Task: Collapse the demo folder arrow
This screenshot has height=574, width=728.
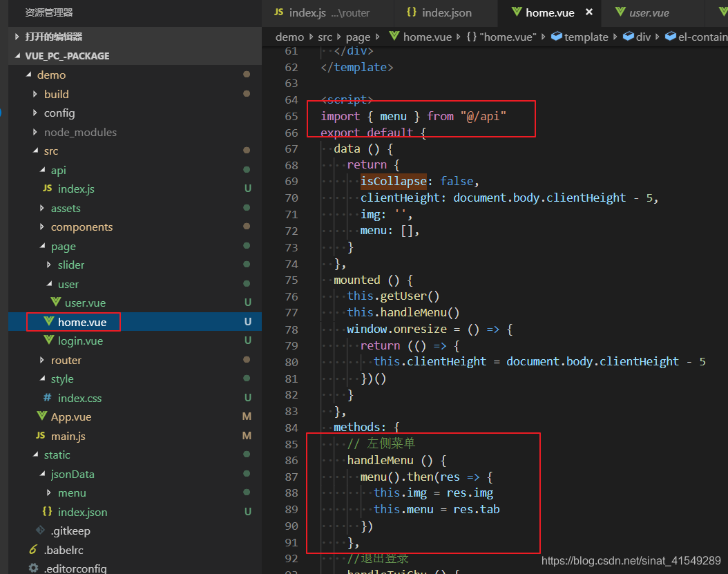Action: [29, 75]
